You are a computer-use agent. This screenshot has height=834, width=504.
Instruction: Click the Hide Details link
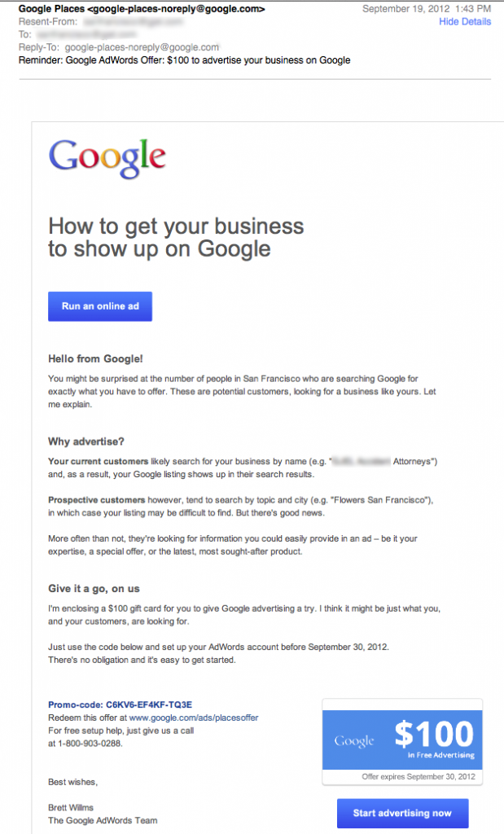(465, 22)
